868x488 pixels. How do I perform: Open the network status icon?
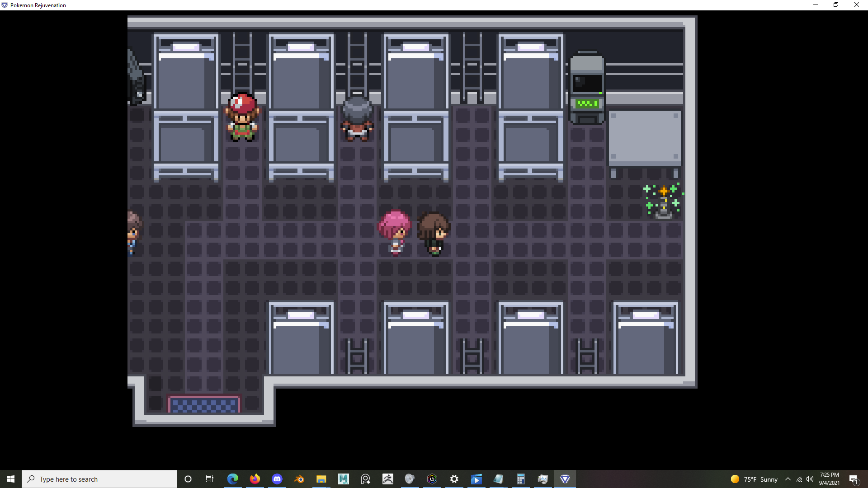(799, 479)
